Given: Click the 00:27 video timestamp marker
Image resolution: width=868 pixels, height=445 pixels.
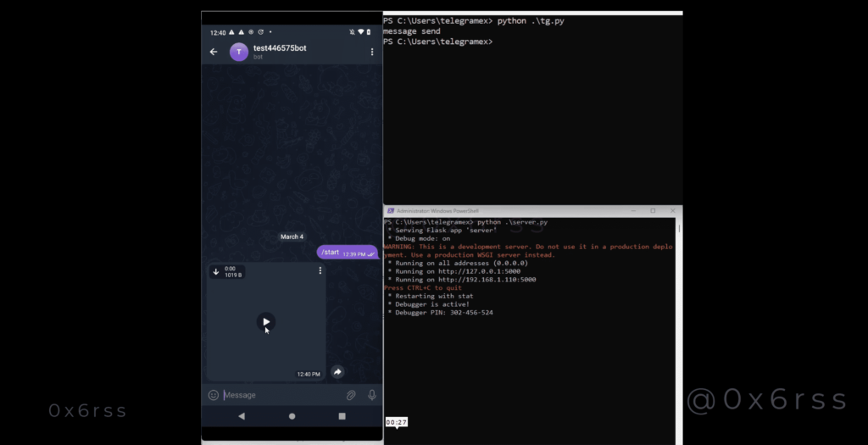Looking at the screenshot, I should click(x=397, y=422).
